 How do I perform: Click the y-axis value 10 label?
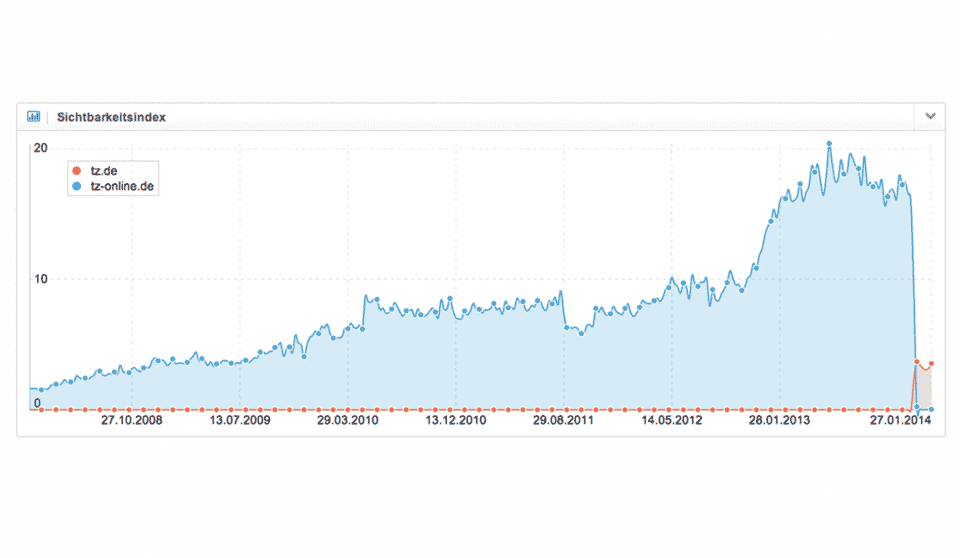point(40,279)
